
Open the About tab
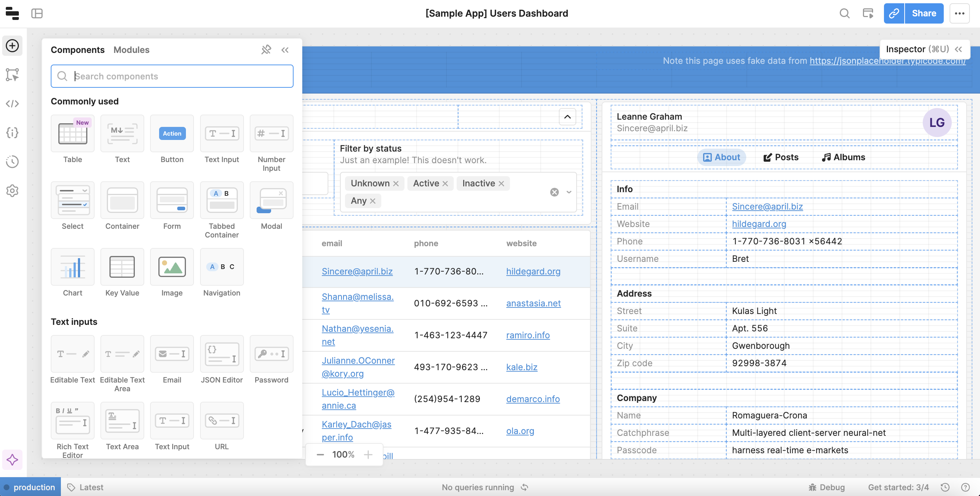pyautogui.click(x=721, y=157)
